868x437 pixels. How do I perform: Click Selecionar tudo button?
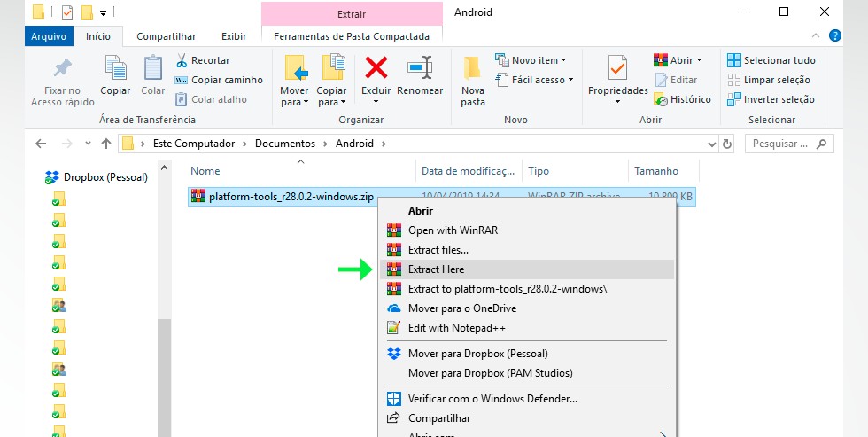771,60
